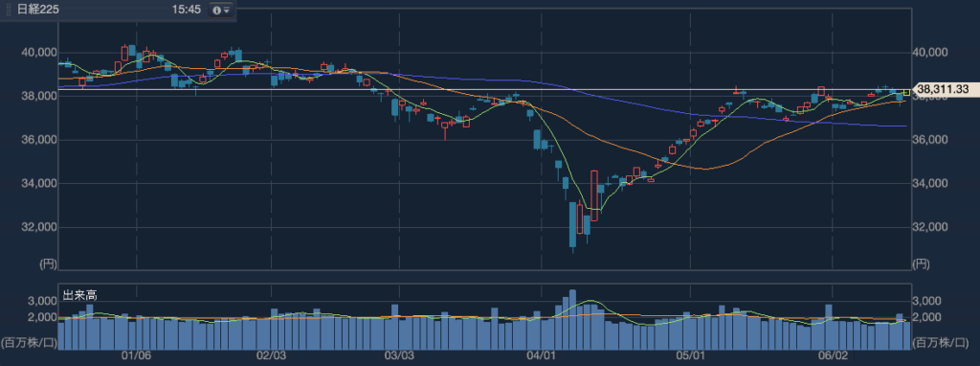Open the info dropdown beside 15:45
This screenshot has width=980, height=366.
220,11
